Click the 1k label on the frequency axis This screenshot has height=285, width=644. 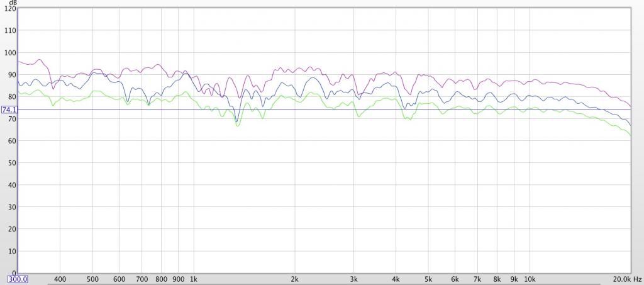click(x=194, y=279)
